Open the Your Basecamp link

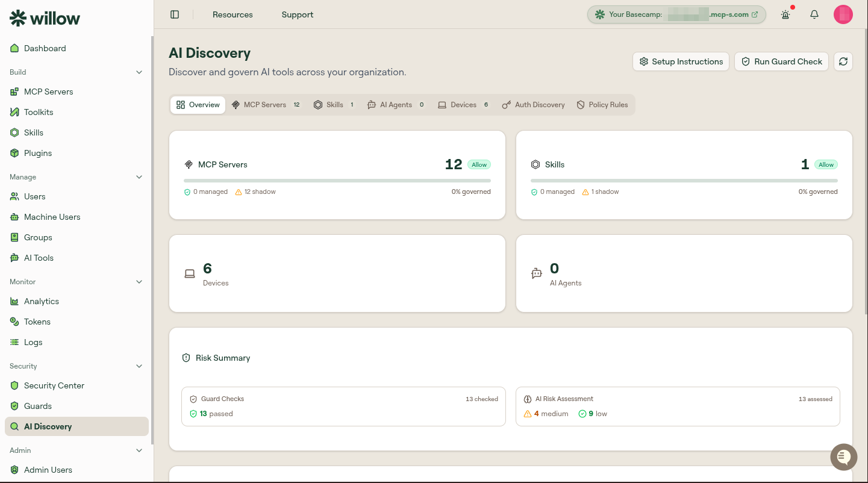tap(676, 14)
